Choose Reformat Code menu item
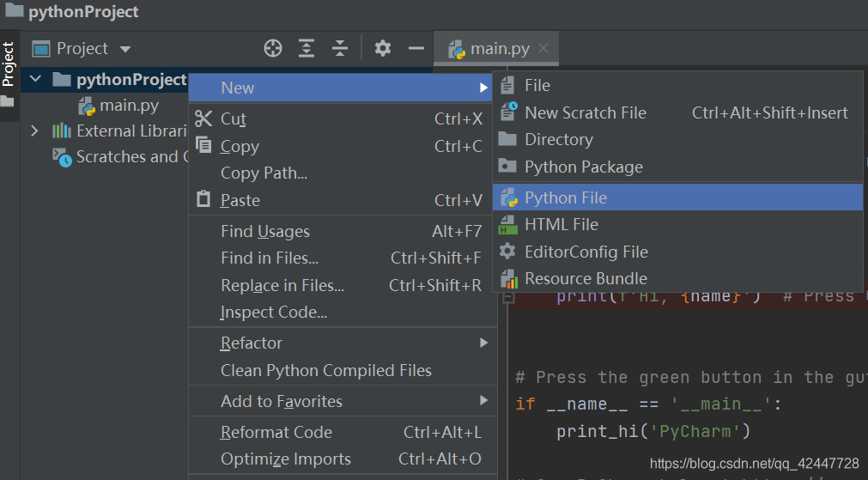This screenshot has height=480, width=868. click(341, 432)
